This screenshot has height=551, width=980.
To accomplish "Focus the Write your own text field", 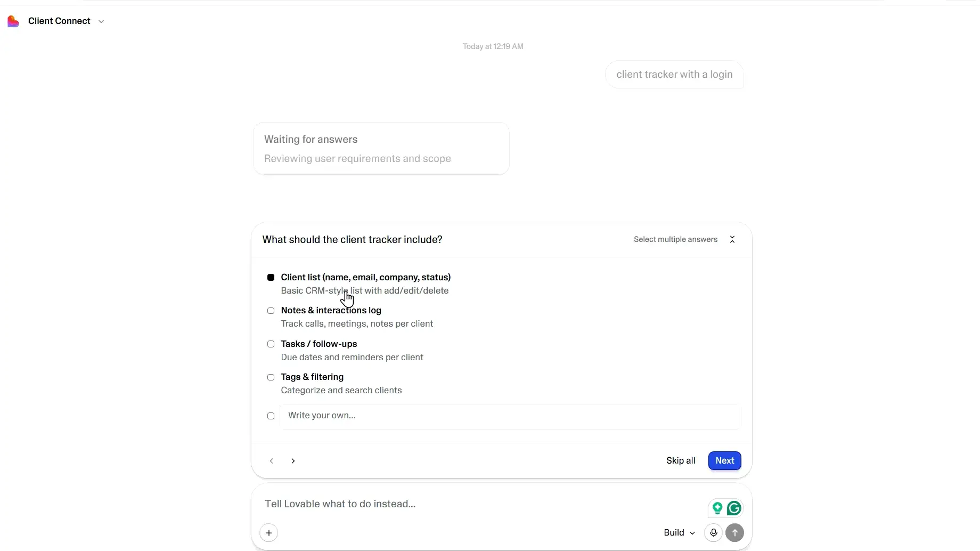I will pos(510,416).
